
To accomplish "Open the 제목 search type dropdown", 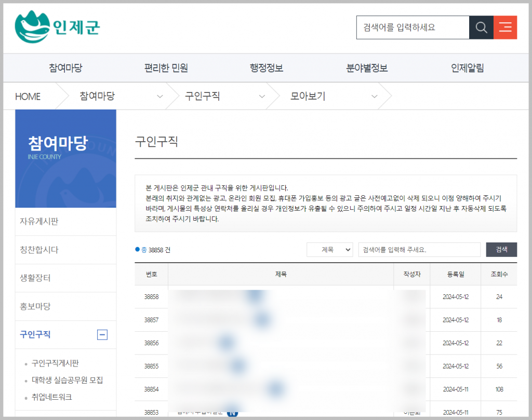I will pyautogui.click(x=330, y=250).
